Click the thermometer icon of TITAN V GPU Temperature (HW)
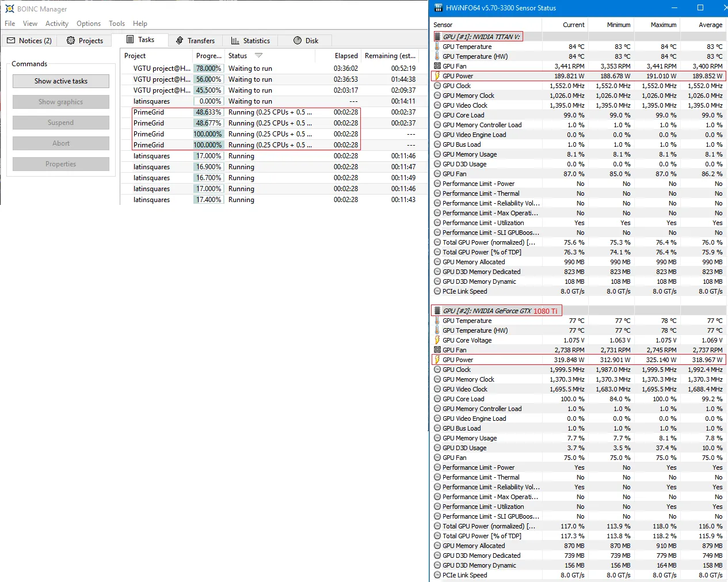728x582 pixels. (437, 56)
